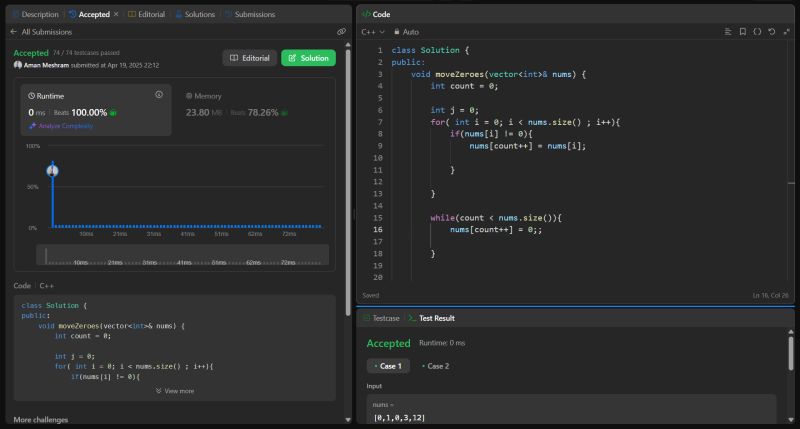Click the test result panel scrollbar
This screenshot has height=429, width=800.
click(791, 352)
